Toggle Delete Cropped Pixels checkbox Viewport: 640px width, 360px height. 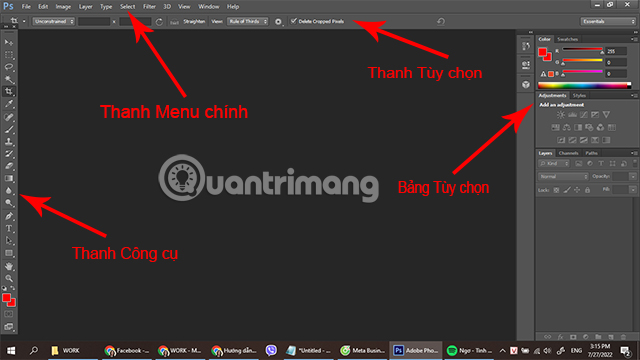[293, 21]
